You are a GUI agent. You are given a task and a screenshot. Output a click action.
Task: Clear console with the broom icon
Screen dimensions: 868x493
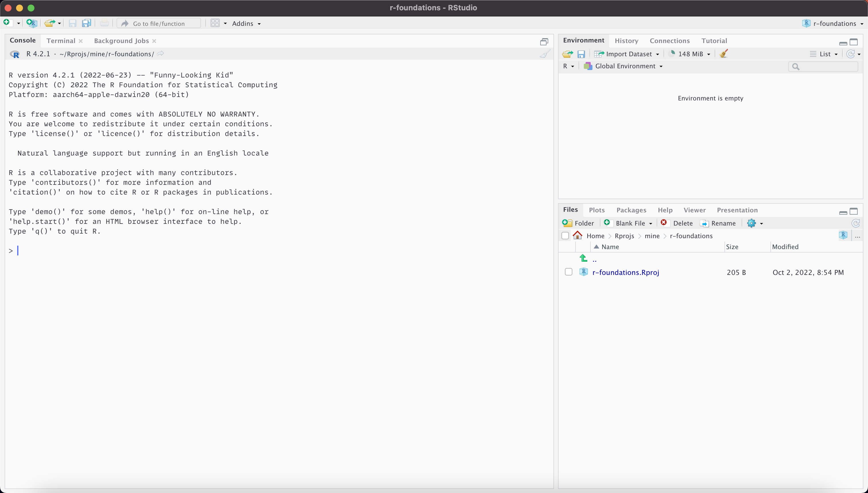(545, 54)
